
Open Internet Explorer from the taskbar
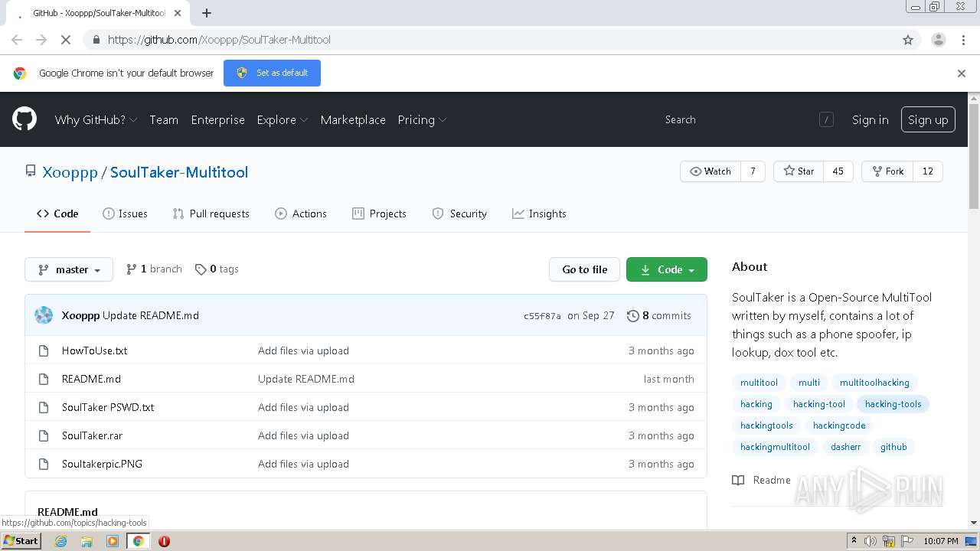(x=60, y=541)
